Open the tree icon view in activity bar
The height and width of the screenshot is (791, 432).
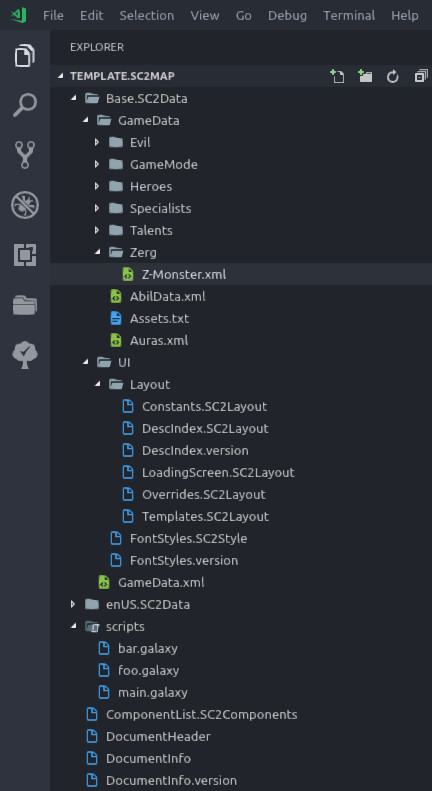(x=25, y=355)
